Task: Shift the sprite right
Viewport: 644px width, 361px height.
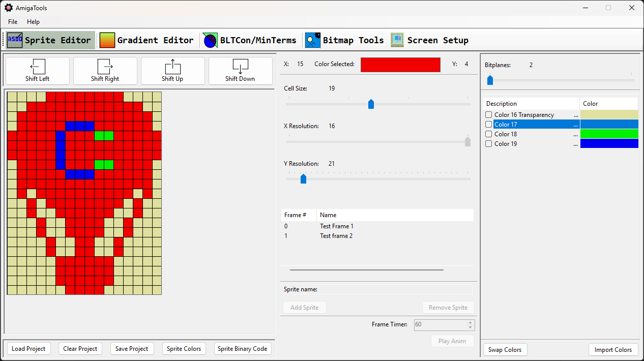Action: click(x=105, y=71)
